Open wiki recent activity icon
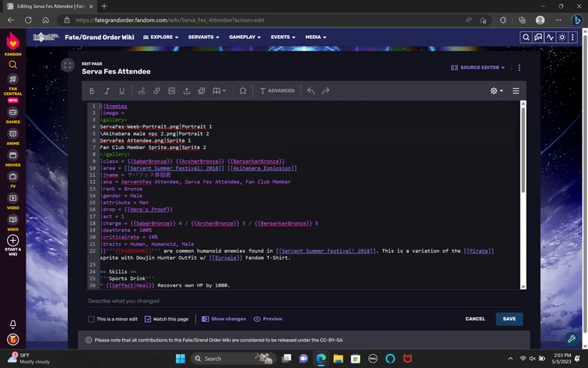Screen dimensions: 588x368 coord(550,37)
